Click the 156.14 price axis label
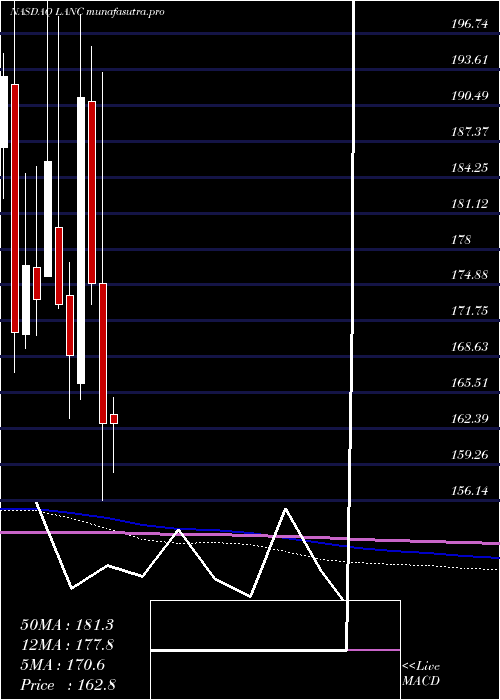 470,491
